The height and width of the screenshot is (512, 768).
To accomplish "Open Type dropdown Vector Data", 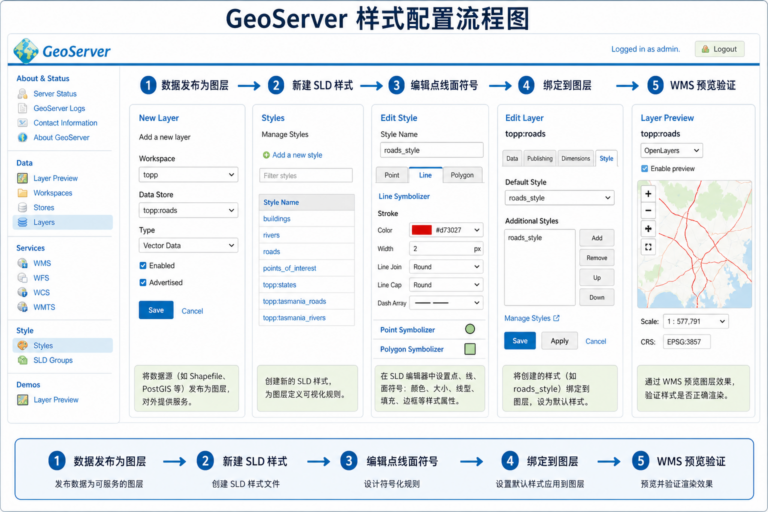I will pyautogui.click(x=189, y=245).
